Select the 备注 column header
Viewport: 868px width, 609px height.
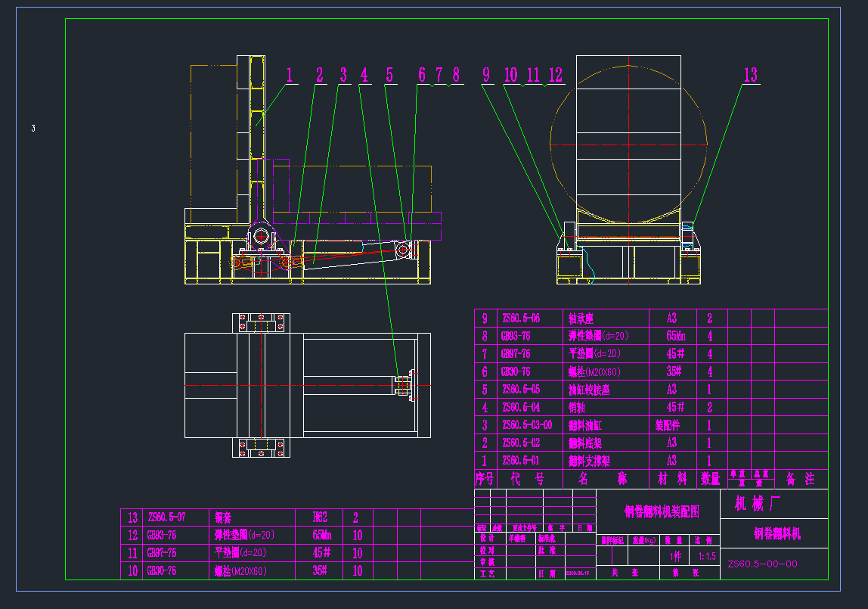[x=800, y=479]
